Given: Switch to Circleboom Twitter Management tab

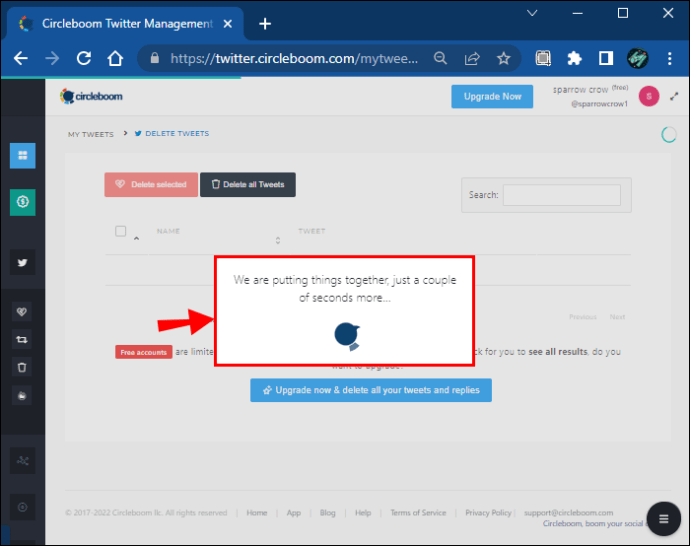Looking at the screenshot, I should (125, 24).
